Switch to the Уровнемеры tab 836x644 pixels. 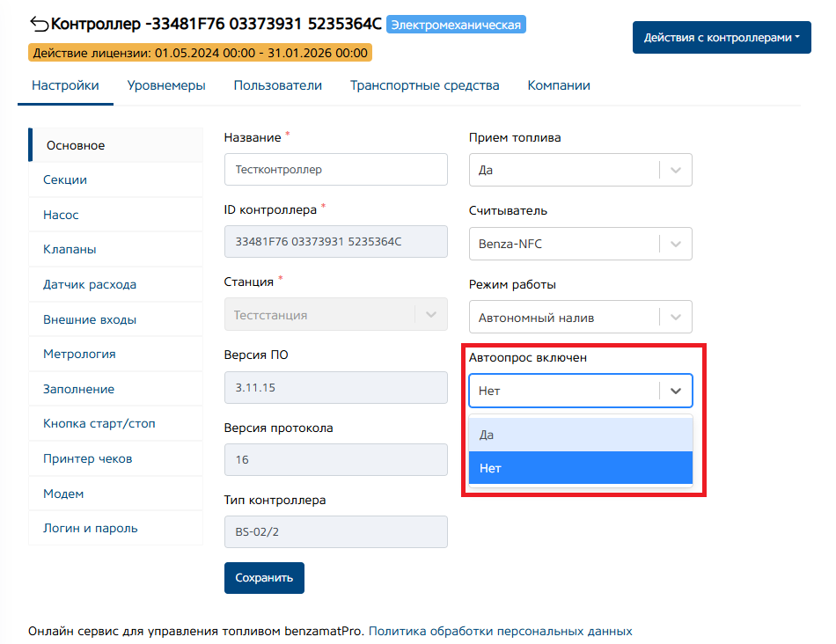(x=166, y=86)
